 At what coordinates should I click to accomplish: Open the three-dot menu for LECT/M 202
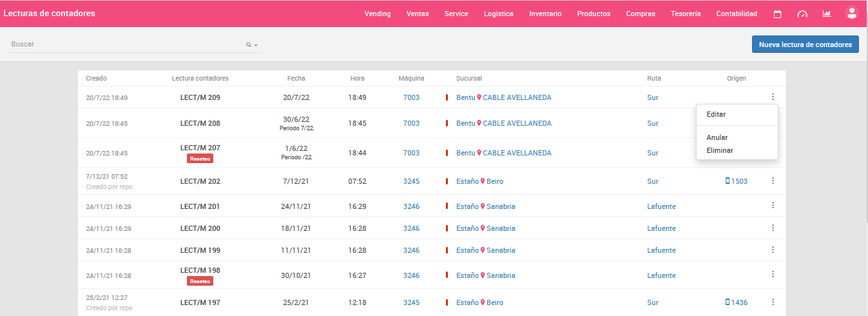[x=773, y=181]
